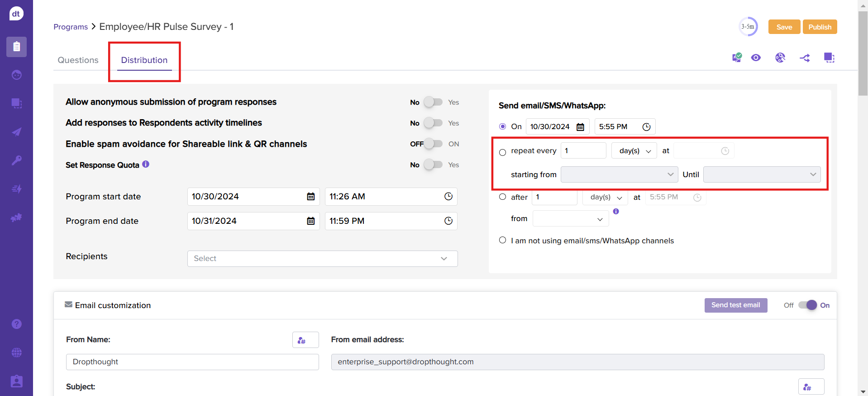Expand the 'starting from' dropdown
Viewport: 868px width, 396px height.
click(619, 174)
